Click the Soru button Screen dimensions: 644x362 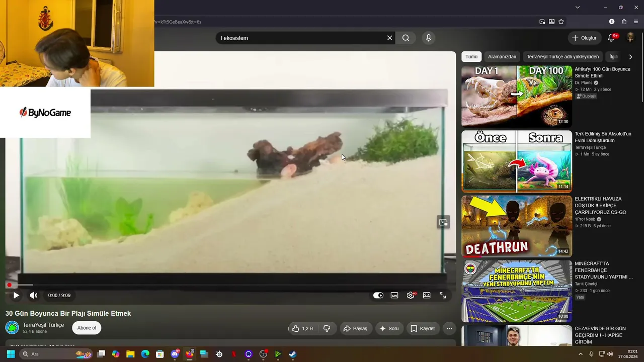click(x=389, y=328)
